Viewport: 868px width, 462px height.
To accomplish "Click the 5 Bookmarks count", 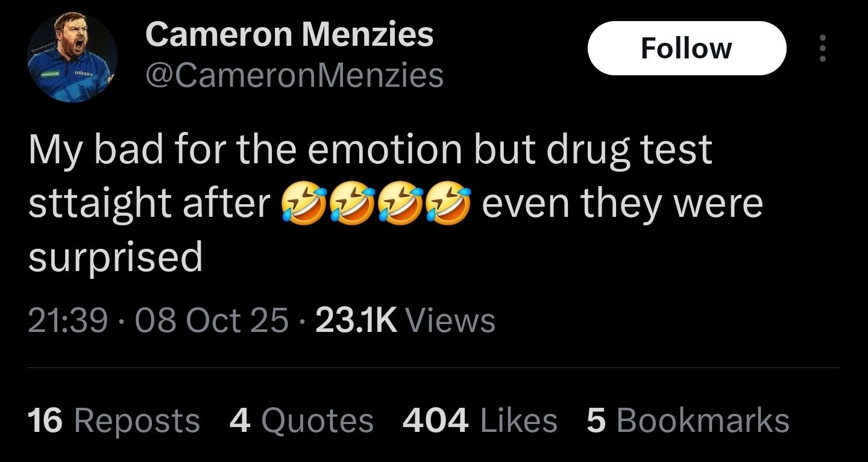I will coord(688,420).
